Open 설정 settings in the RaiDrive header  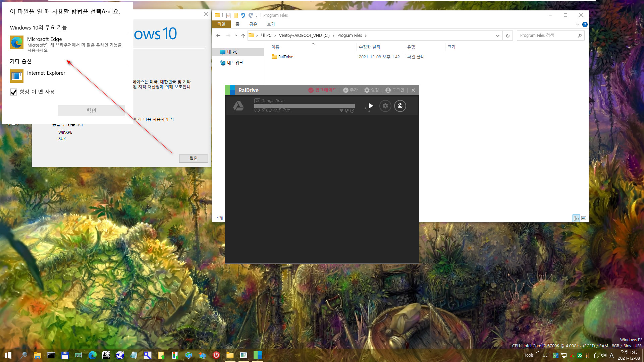click(x=372, y=90)
